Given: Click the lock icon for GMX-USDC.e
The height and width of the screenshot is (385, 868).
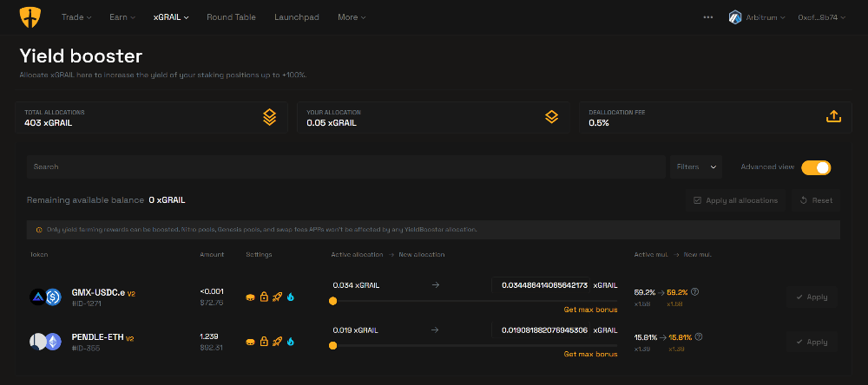Looking at the screenshot, I should (x=264, y=297).
